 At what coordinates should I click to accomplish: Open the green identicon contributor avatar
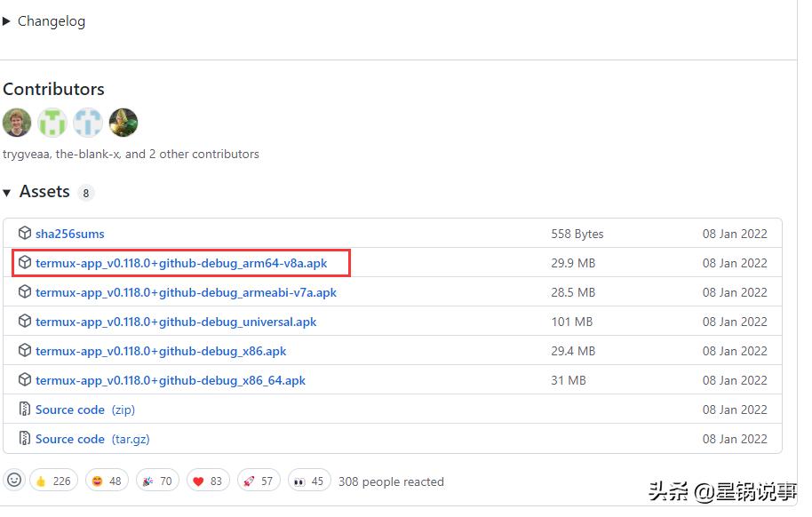[52, 123]
